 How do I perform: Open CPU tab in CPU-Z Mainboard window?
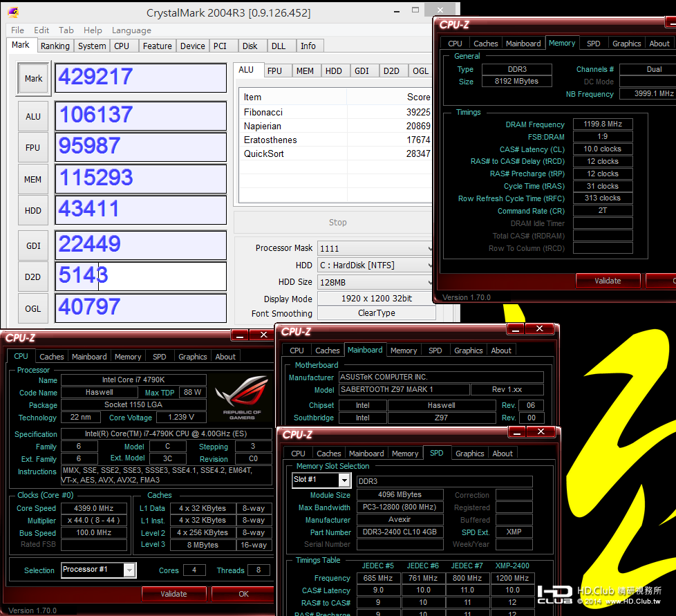pos(297,351)
